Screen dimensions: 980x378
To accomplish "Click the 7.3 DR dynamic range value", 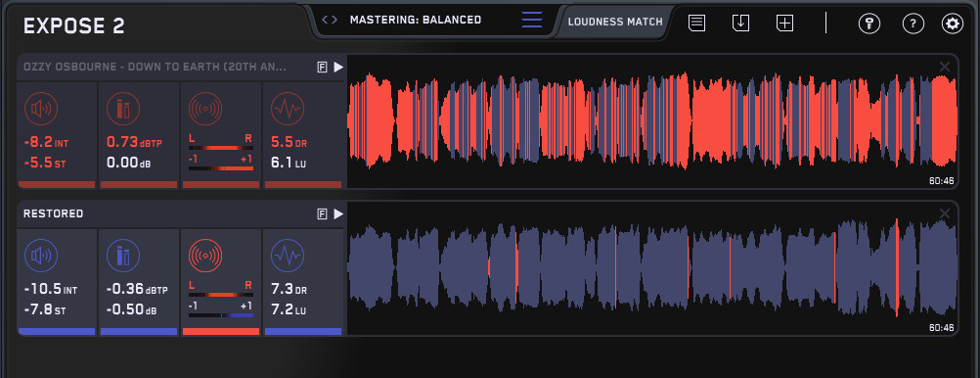I will click(289, 290).
